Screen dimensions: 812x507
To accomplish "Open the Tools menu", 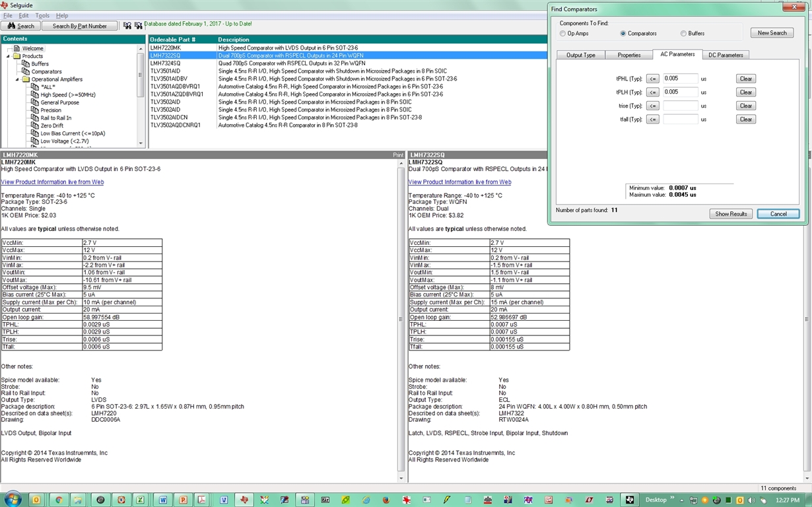I will click(42, 15).
